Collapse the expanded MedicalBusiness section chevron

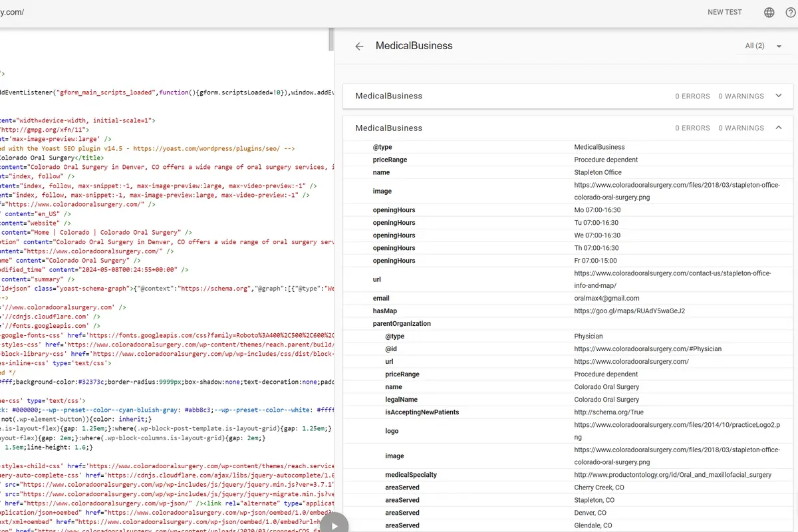(778, 128)
